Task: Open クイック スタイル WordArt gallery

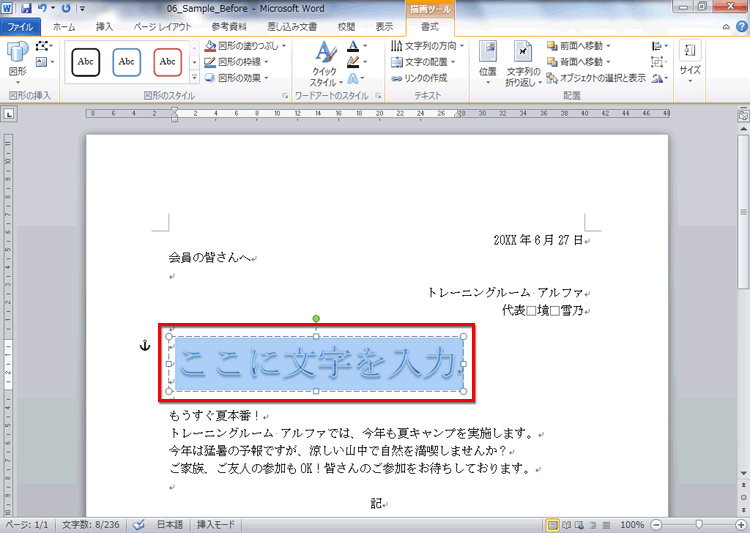Action: [325, 64]
